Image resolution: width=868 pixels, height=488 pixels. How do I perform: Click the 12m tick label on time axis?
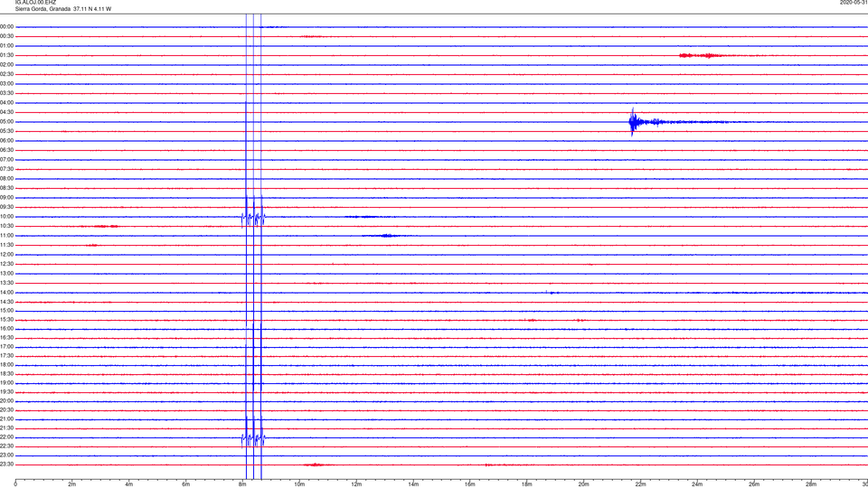point(356,484)
